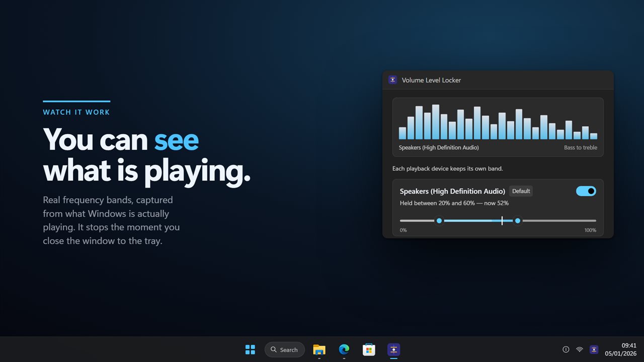Click the "WATCH IT WORK" heading text
This screenshot has height=362, width=644.
point(76,112)
